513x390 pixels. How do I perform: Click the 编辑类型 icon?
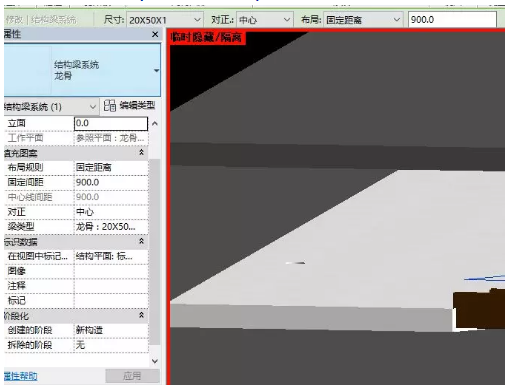pos(109,106)
